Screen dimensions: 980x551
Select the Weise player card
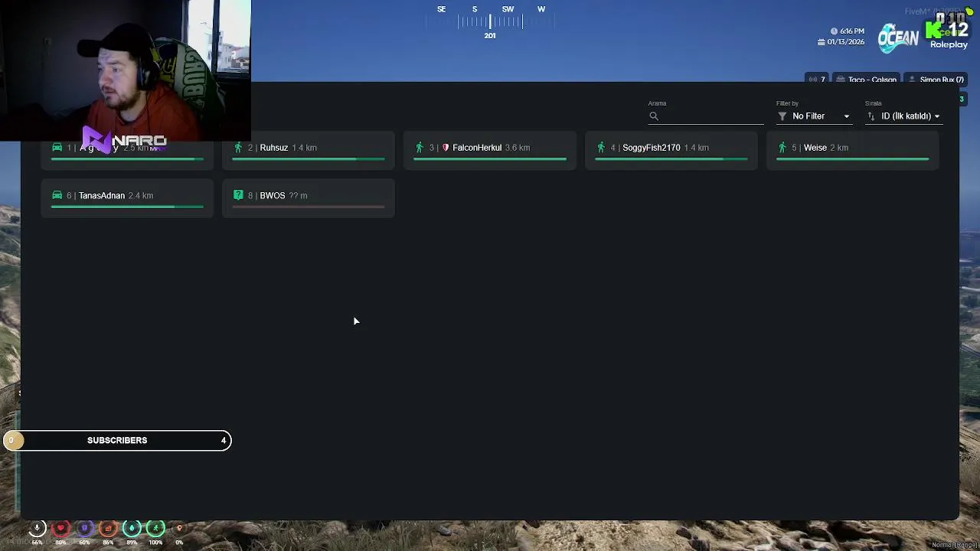pos(853,150)
